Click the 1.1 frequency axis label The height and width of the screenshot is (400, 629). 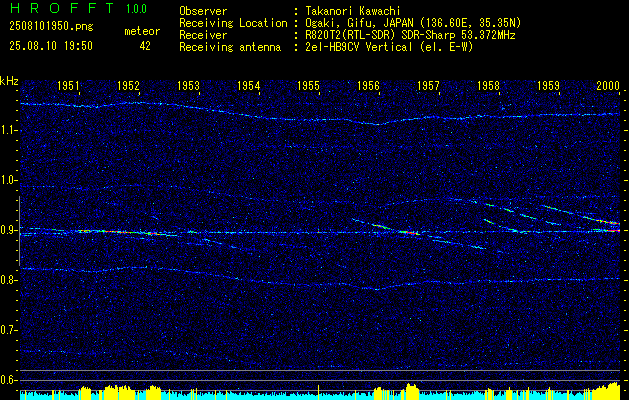(8, 130)
